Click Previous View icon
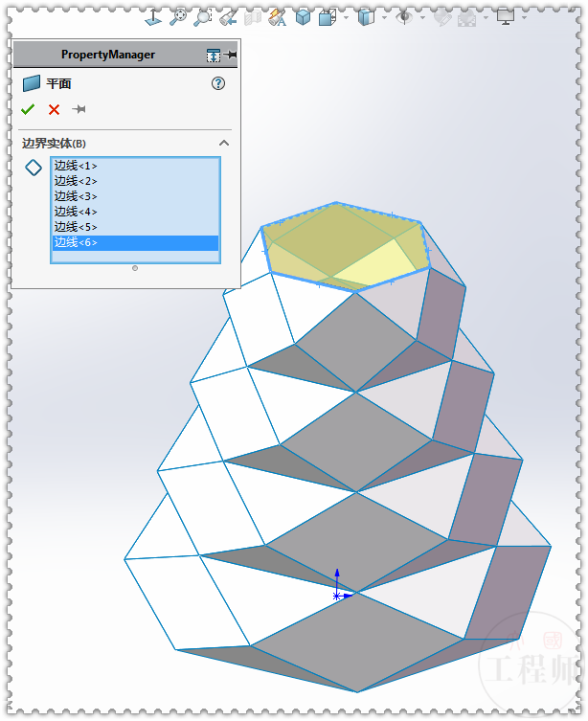The image size is (588, 721). click(228, 17)
